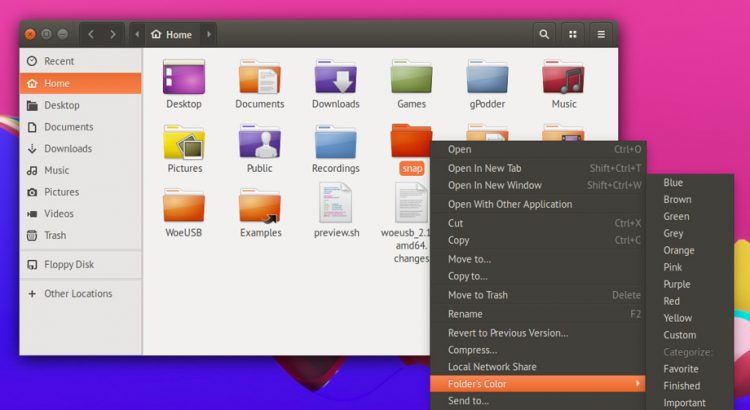Pick Pink folder color
Viewport: 750px width, 410px height.
tap(691, 267)
